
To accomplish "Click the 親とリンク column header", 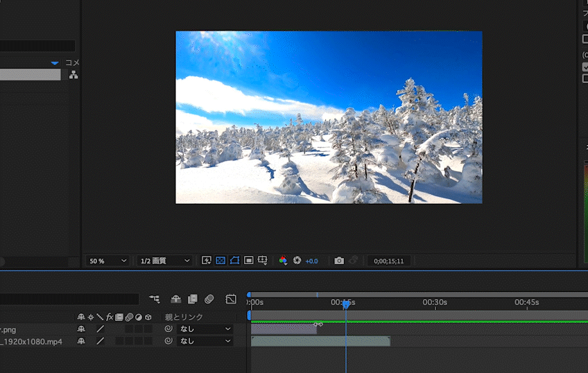I will coord(184,317).
